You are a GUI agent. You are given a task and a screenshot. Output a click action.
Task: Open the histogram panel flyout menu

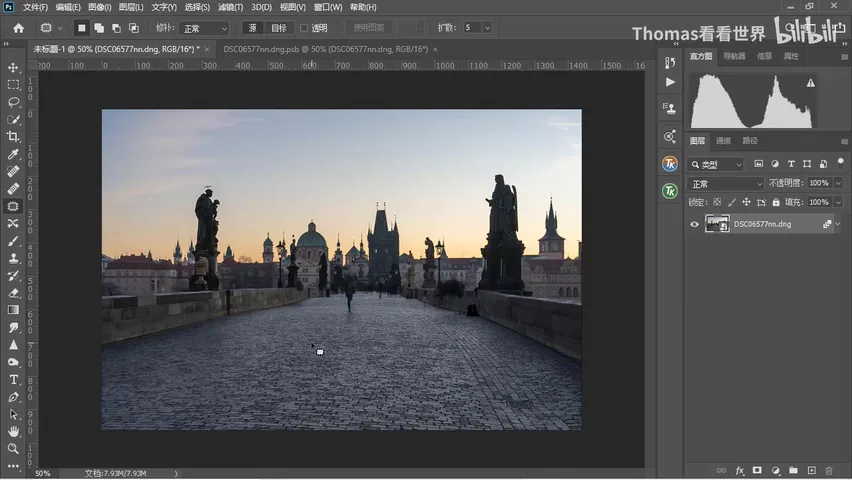point(844,57)
